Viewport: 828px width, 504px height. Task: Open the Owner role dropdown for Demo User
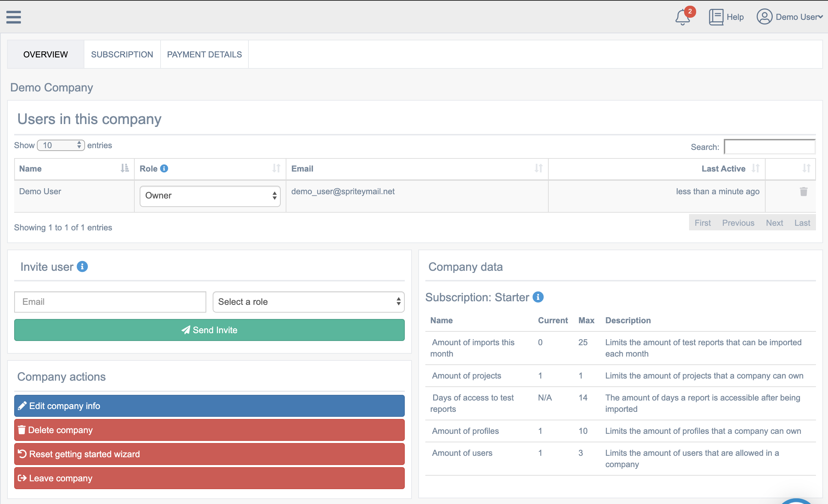click(210, 196)
